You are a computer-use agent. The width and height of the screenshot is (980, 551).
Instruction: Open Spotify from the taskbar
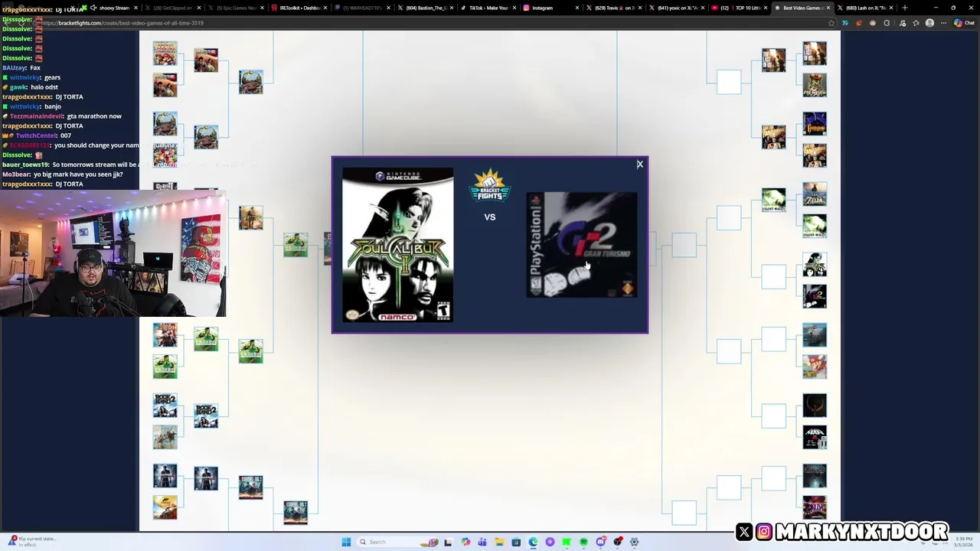[583, 542]
